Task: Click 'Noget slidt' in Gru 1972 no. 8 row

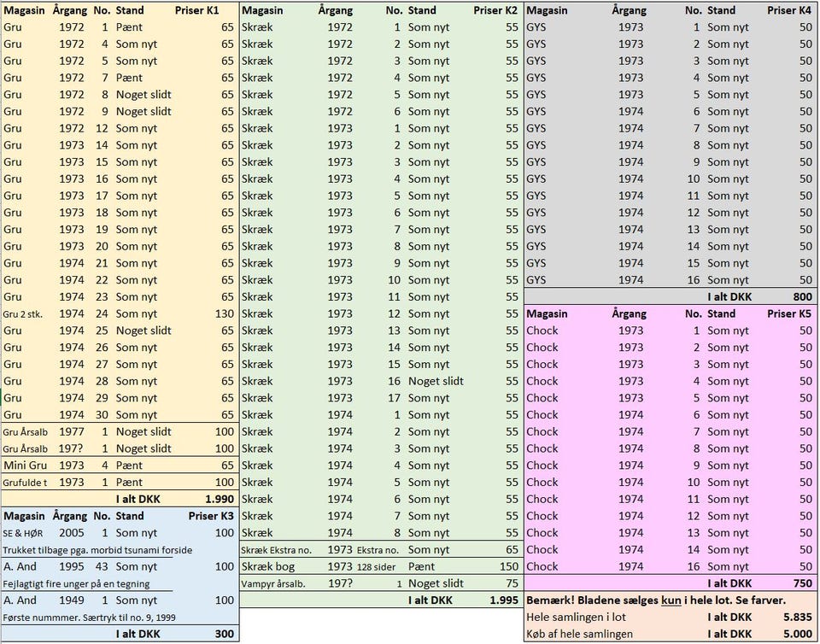Action: tap(143, 95)
